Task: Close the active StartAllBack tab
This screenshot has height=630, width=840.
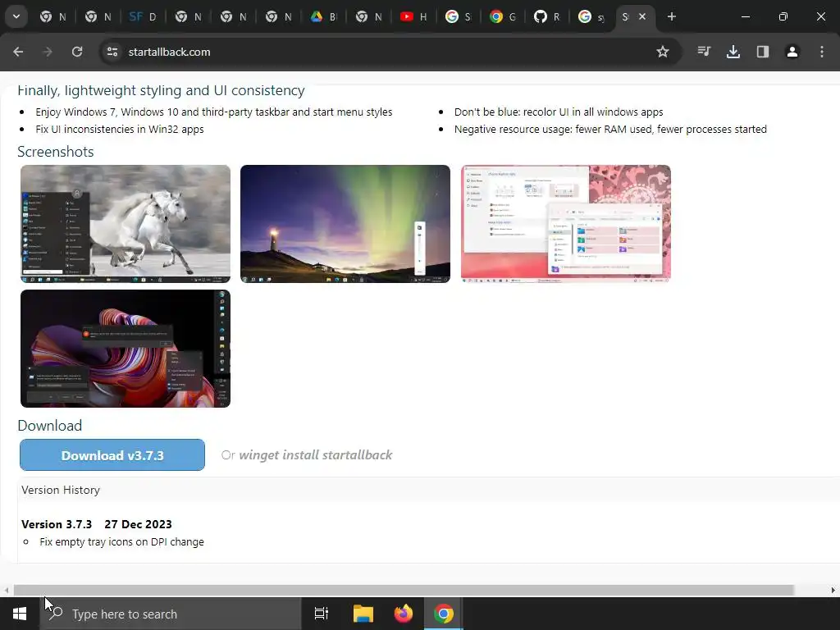Action: click(x=642, y=16)
